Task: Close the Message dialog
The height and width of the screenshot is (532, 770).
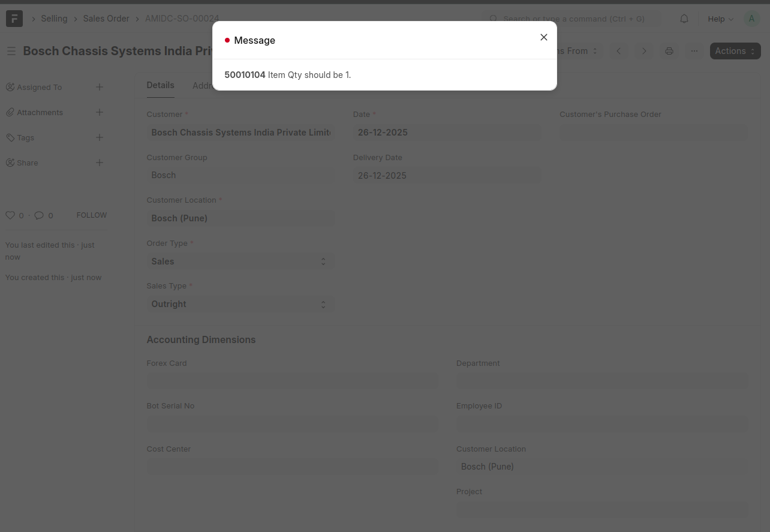Action: pos(543,37)
